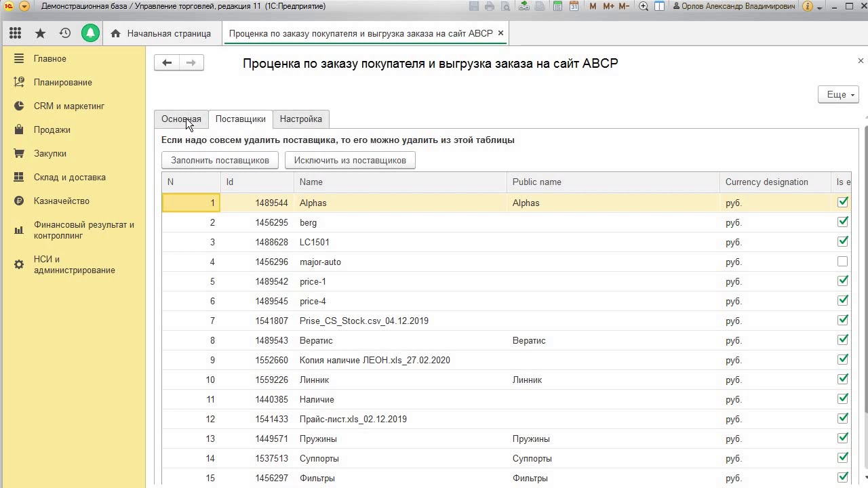The image size is (868, 488).
Task: Click the user name Орлов Александр Владимирович
Action: pos(735,6)
